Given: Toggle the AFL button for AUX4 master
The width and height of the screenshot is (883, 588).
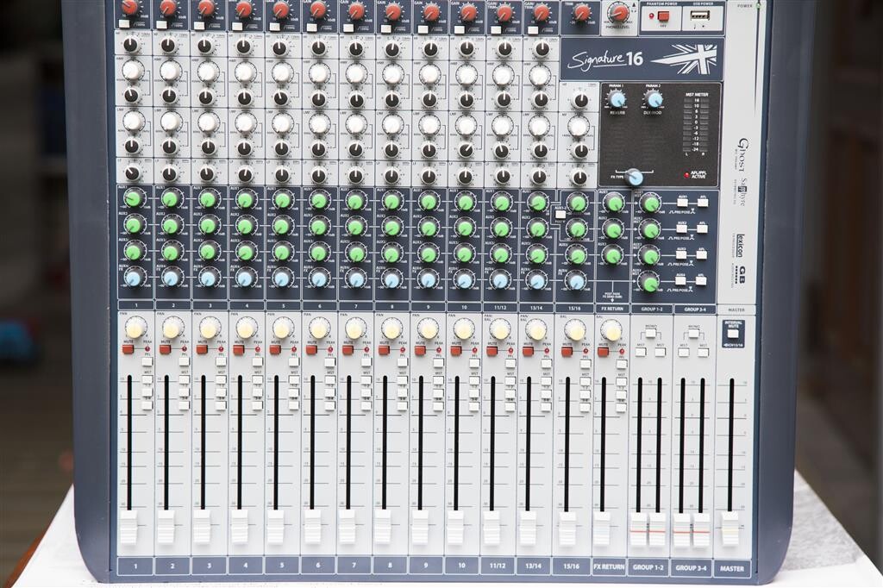Looking at the screenshot, I should click(x=702, y=280).
